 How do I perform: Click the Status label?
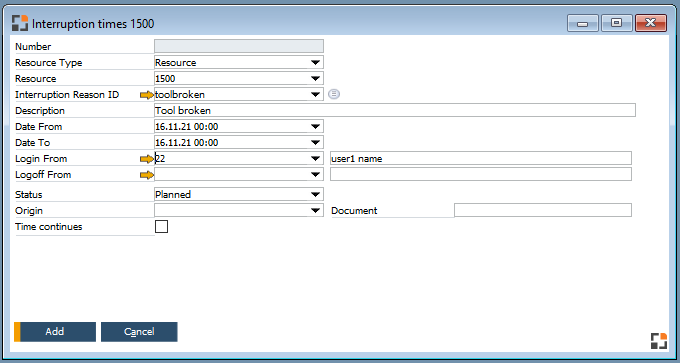click(29, 195)
